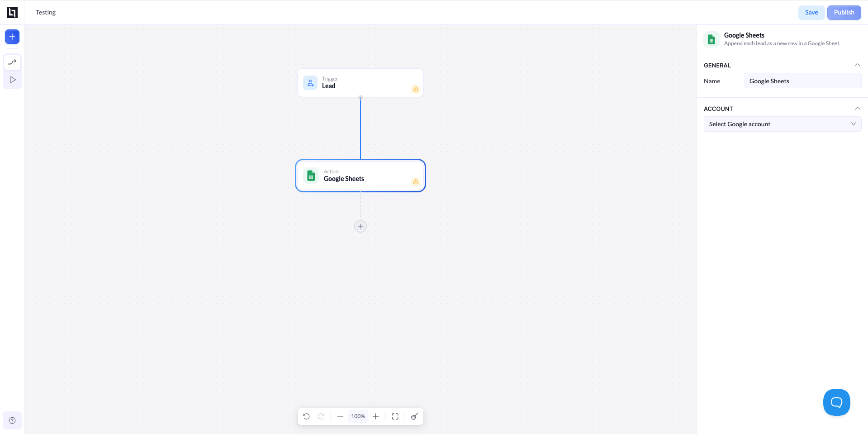
Task: Click the ACCOUNT section heading
Action: pyautogui.click(x=718, y=109)
